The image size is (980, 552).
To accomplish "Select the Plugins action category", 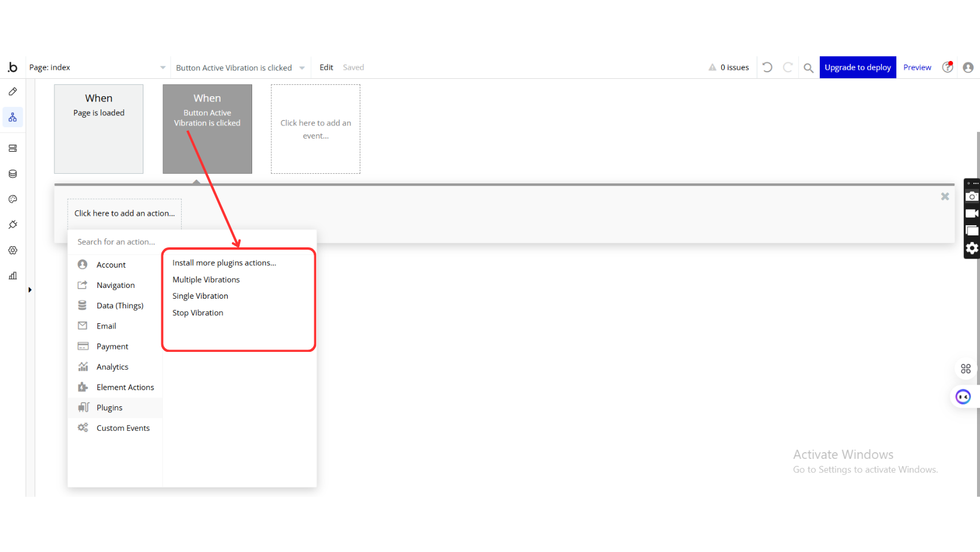I will [115, 407].
